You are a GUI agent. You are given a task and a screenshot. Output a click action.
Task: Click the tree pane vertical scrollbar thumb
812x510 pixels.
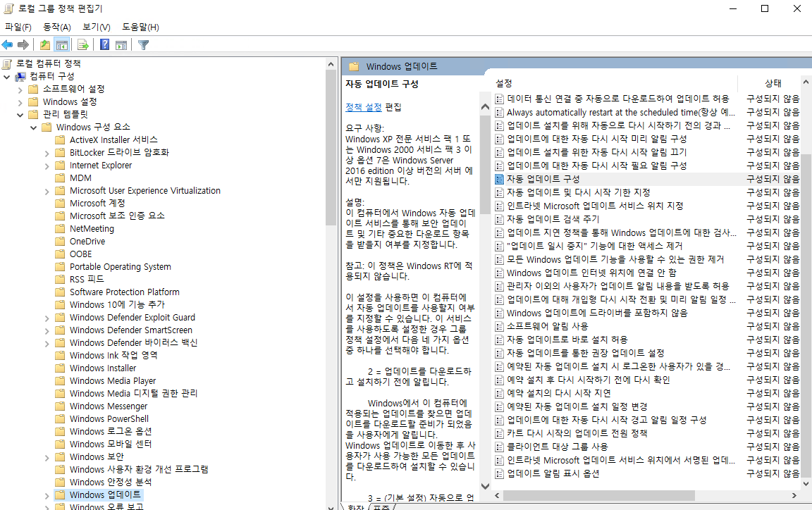click(331, 147)
